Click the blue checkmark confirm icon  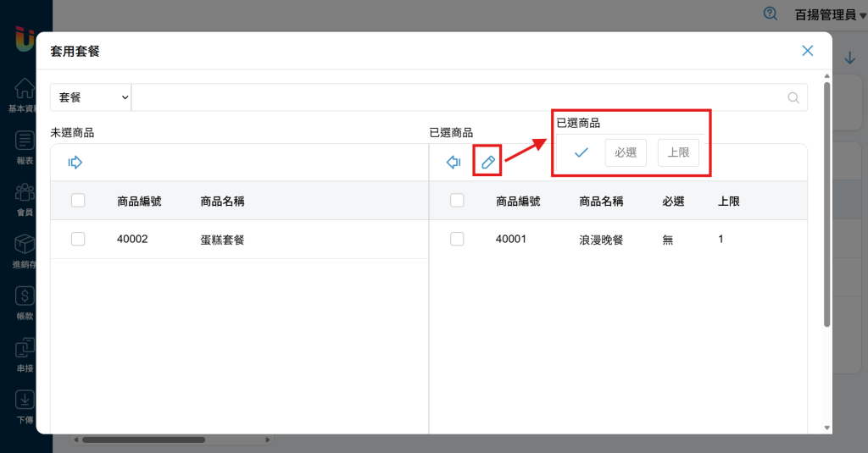click(x=581, y=152)
